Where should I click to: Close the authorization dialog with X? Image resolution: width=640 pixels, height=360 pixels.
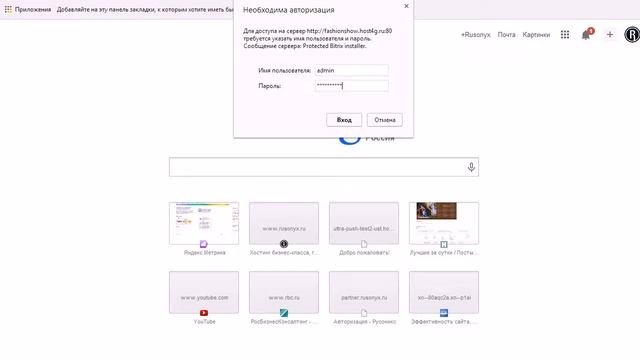coord(406,6)
